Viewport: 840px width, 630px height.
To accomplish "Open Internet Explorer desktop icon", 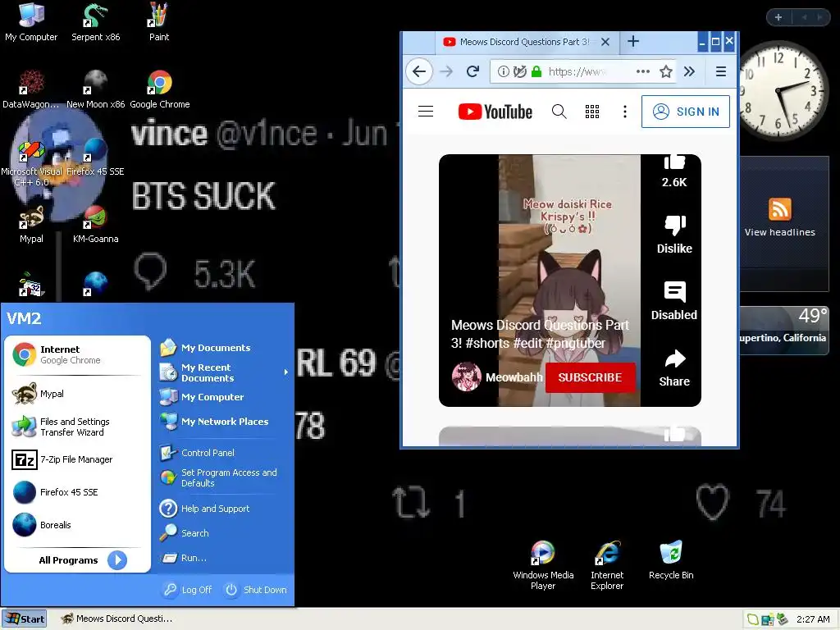I will point(607,565).
